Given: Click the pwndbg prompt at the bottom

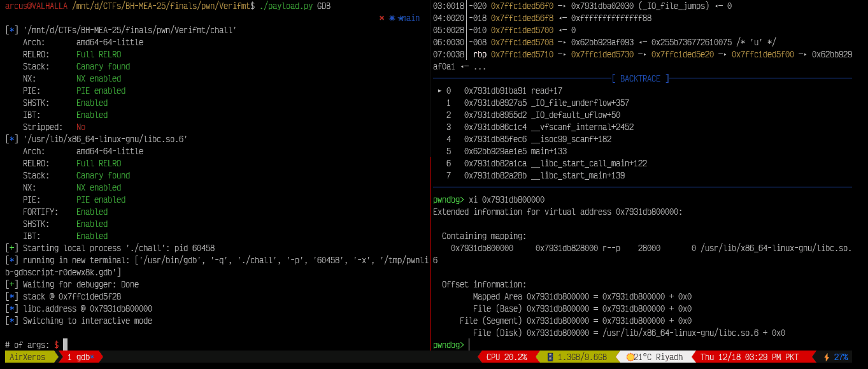Looking at the screenshot, I should (x=449, y=344).
